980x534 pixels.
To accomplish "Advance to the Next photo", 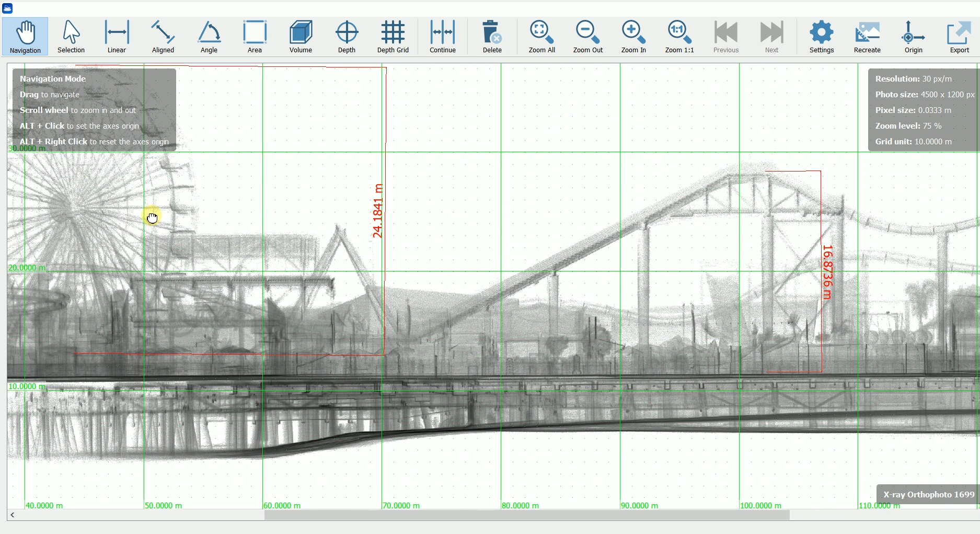I will [771, 36].
